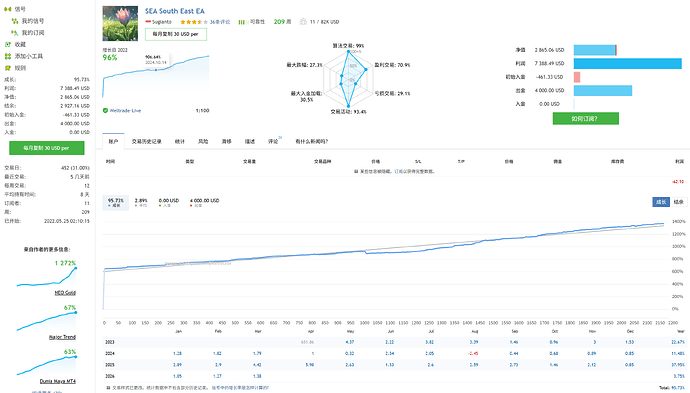Click 规则 in the sidebar menu

[x=20, y=68]
